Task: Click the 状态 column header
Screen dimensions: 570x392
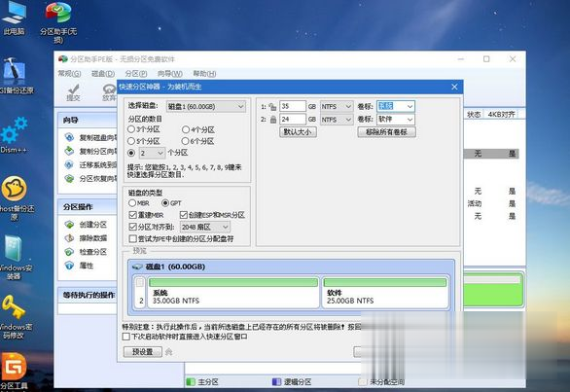Action: [474, 114]
